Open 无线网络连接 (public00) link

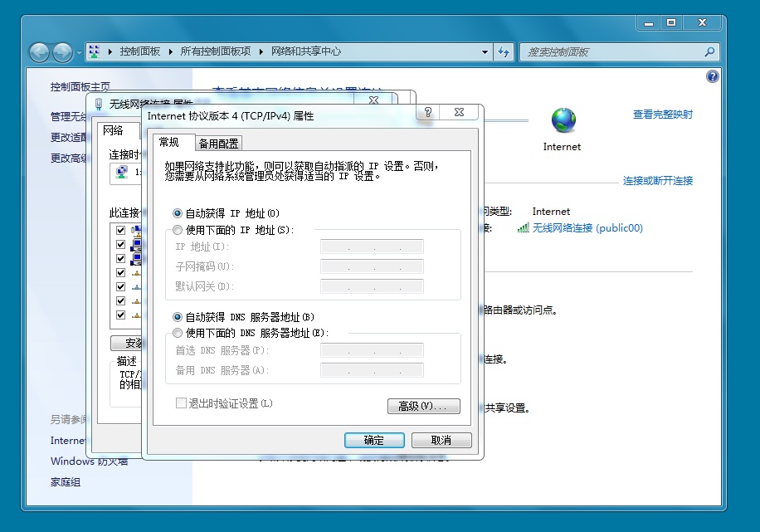click(x=587, y=227)
